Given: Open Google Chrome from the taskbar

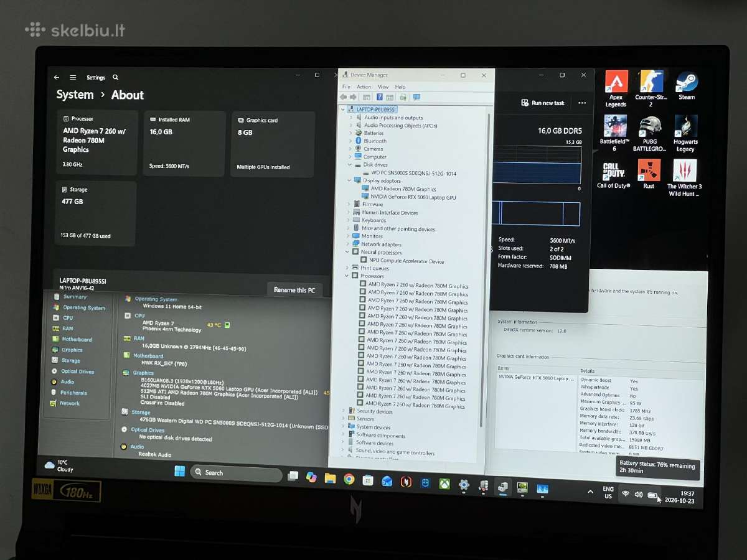Looking at the screenshot, I should pos(349,478).
